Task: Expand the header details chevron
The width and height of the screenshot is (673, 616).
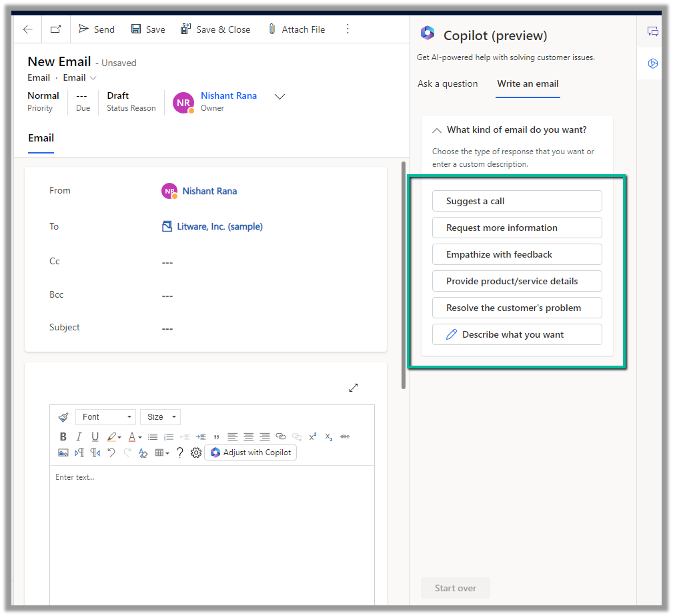Action: point(280,97)
